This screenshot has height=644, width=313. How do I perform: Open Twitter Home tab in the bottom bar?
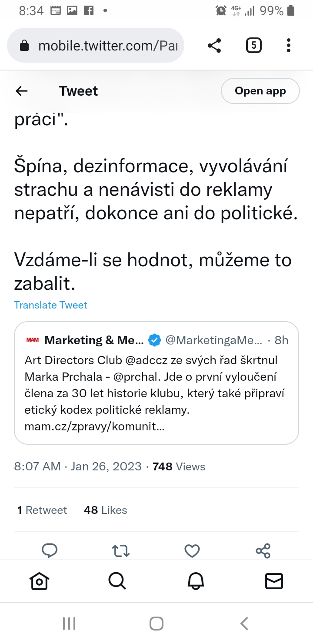39,581
